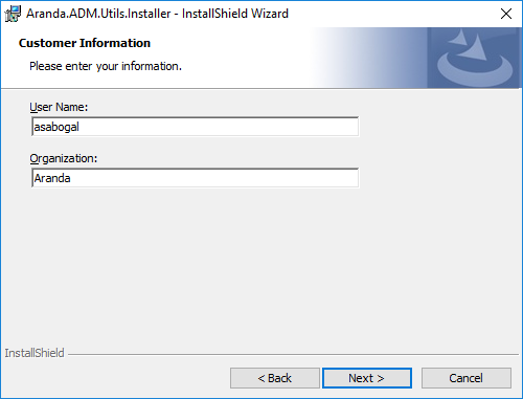Place cursor on the "asabogal" text
Image resolution: width=523 pixels, height=399 pixels.
click(x=57, y=127)
